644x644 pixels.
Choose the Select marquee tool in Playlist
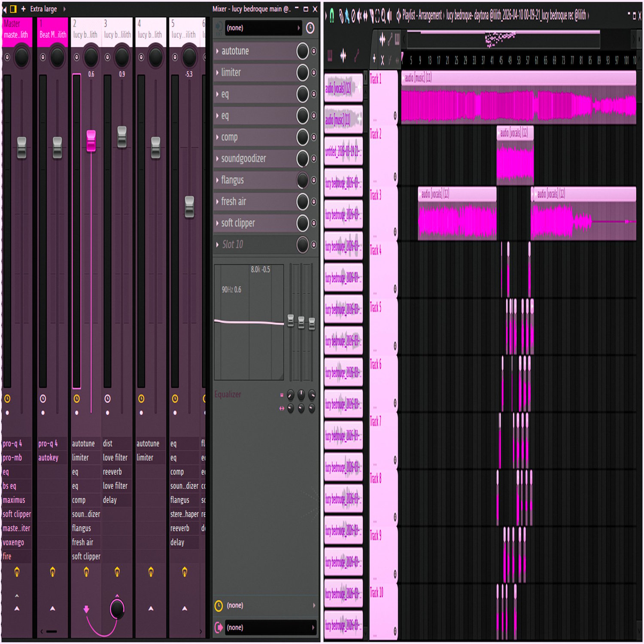pos(377,16)
